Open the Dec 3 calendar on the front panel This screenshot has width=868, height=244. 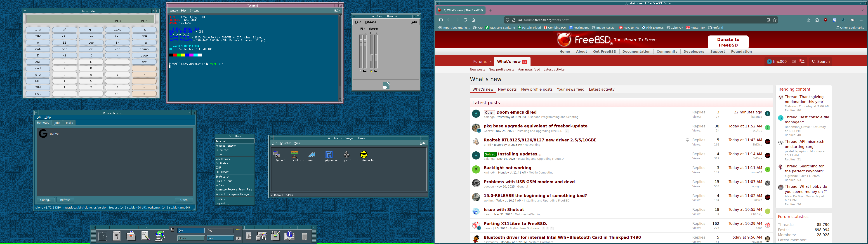click(x=117, y=236)
